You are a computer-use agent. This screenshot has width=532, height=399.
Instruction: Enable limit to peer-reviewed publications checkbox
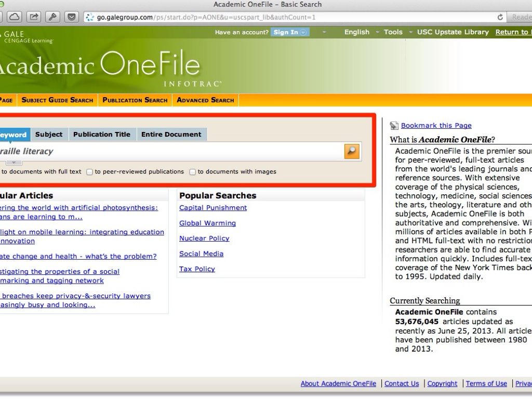pos(90,172)
